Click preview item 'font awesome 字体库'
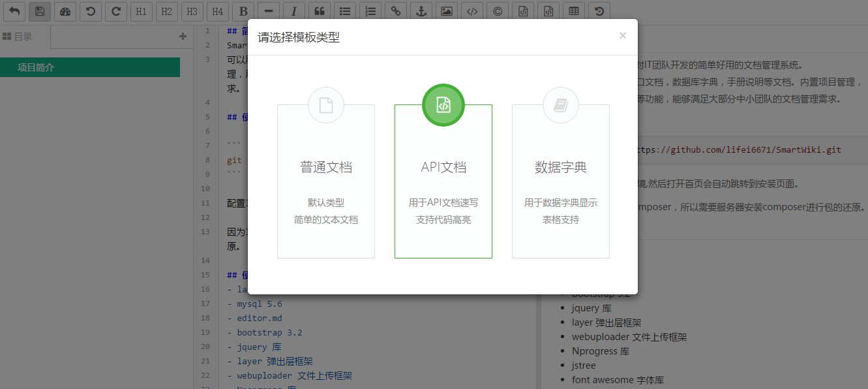 point(618,380)
